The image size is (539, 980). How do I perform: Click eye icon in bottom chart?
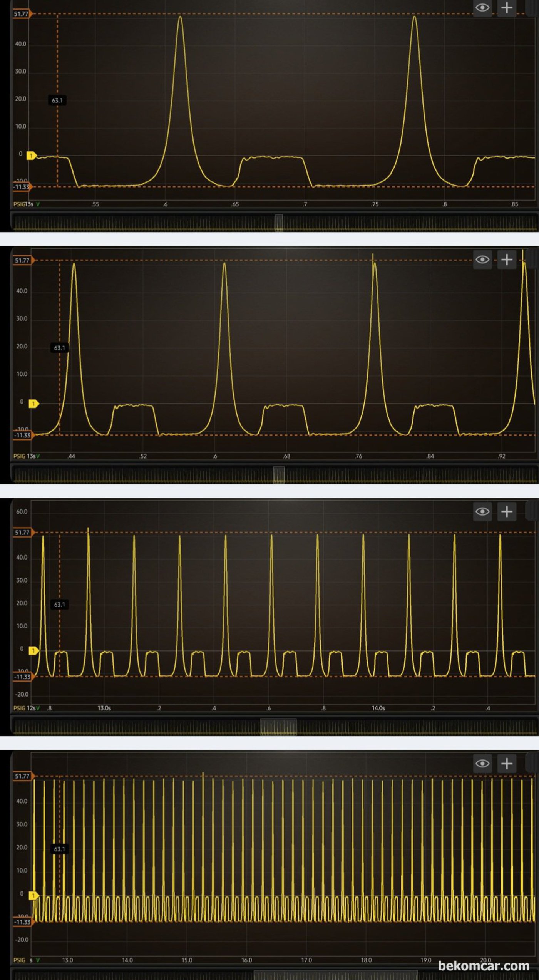482,763
